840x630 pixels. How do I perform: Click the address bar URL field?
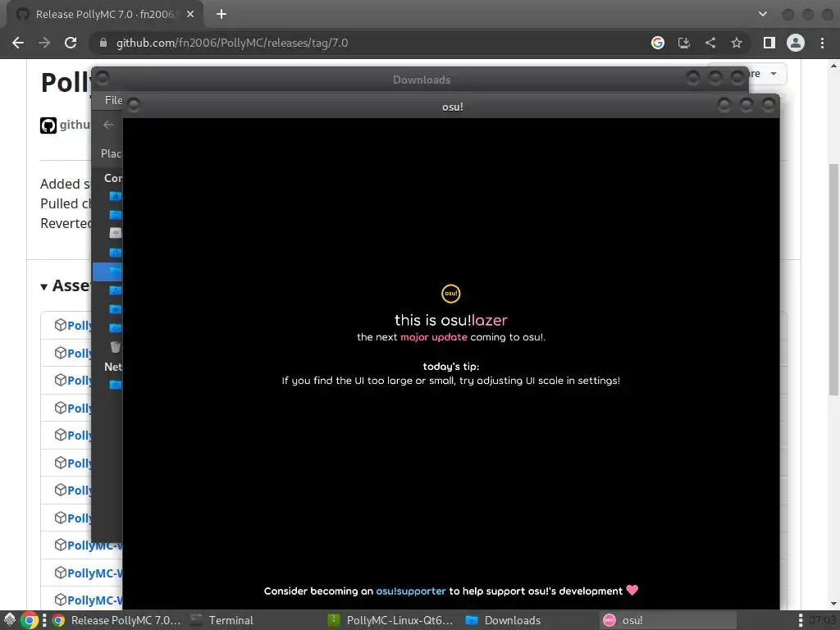(x=370, y=43)
